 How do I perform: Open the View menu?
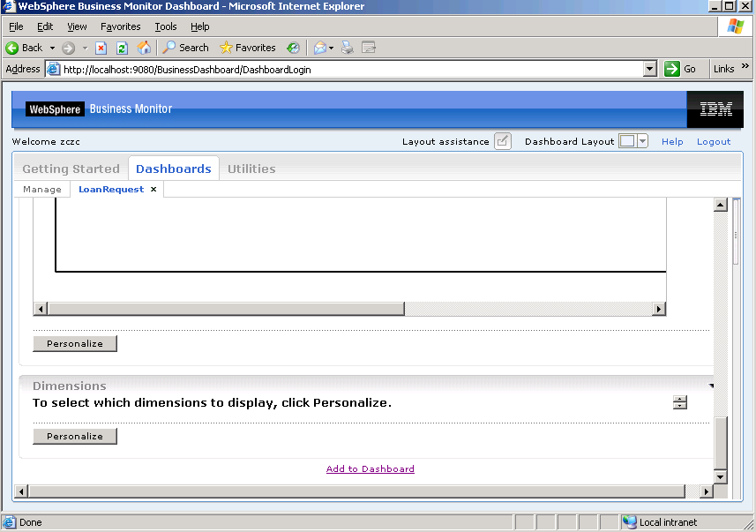pyautogui.click(x=77, y=26)
